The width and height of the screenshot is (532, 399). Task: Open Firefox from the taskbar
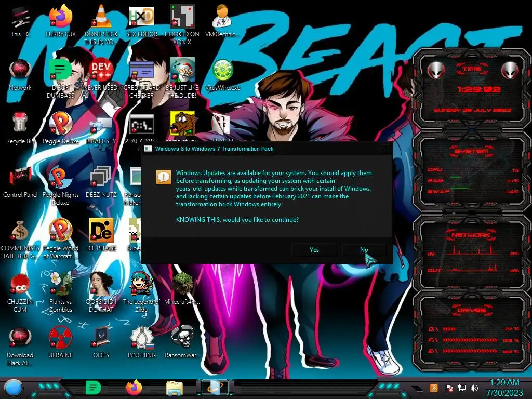coord(134,388)
